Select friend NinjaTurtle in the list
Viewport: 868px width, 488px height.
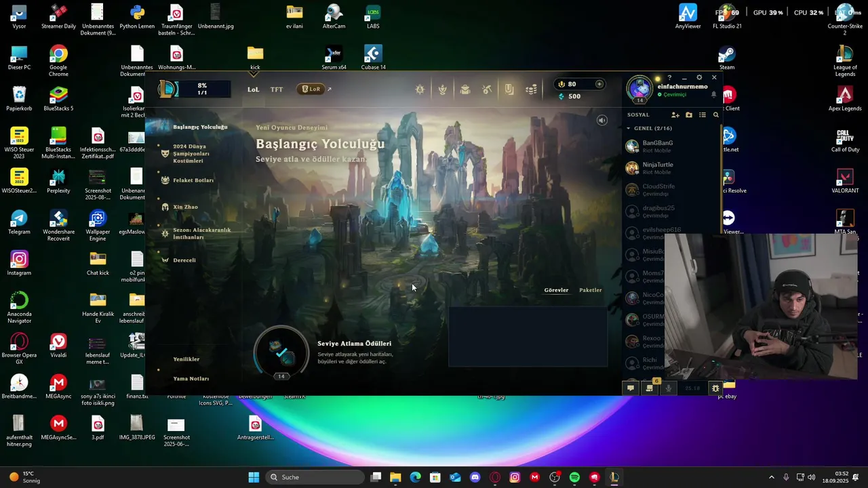coord(671,168)
